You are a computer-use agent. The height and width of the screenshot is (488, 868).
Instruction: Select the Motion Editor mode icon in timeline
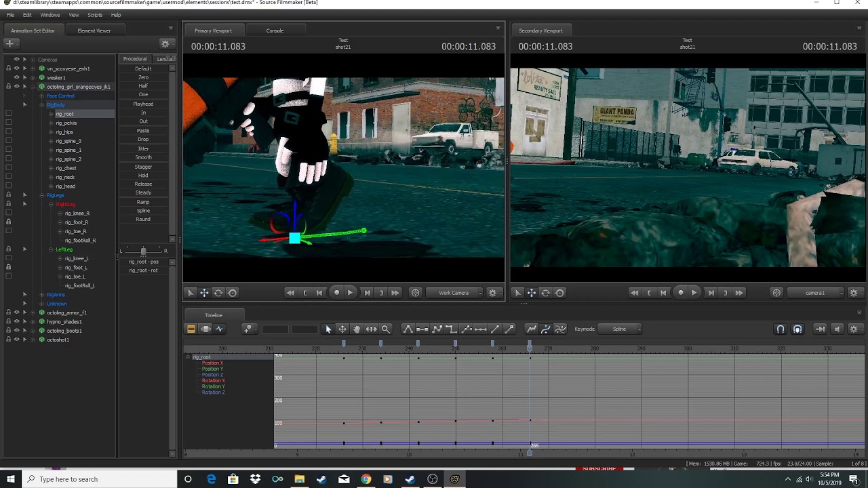[x=205, y=329]
